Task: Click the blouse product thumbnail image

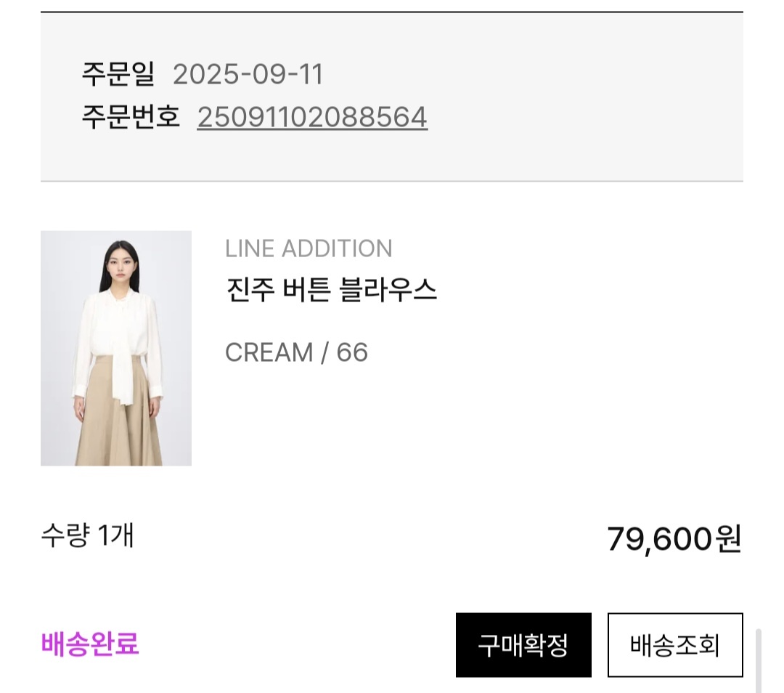Action: (x=116, y=348)
